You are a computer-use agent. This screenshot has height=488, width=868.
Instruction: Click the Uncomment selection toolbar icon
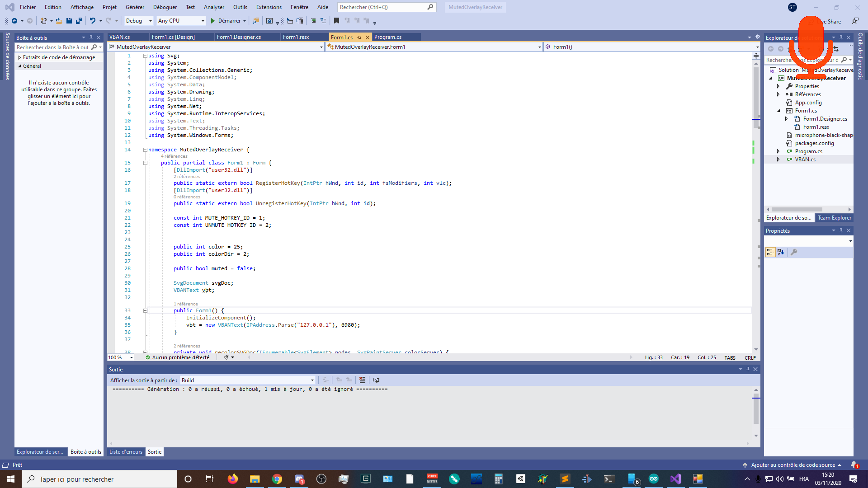pos(323,21)
